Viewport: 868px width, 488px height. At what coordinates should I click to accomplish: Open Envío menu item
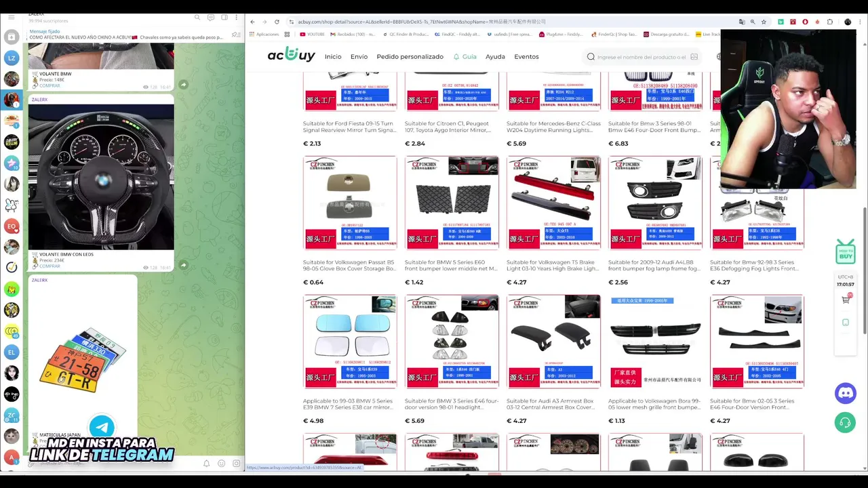point(359,57)
